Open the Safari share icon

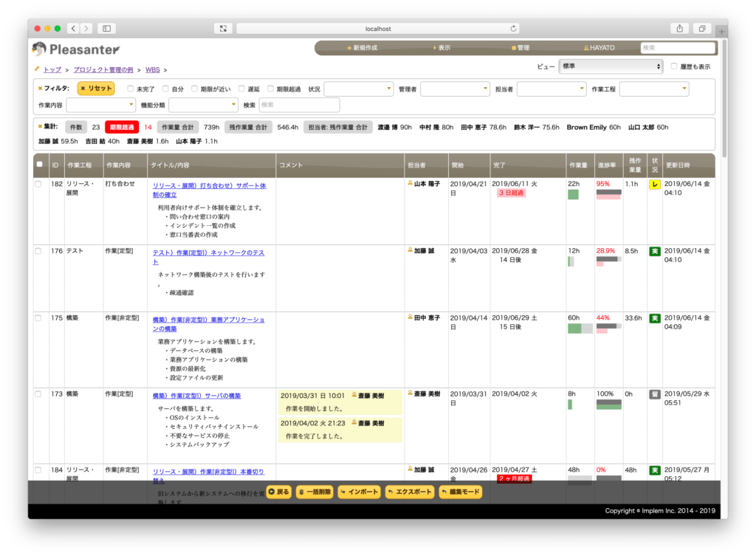point(679,29)
